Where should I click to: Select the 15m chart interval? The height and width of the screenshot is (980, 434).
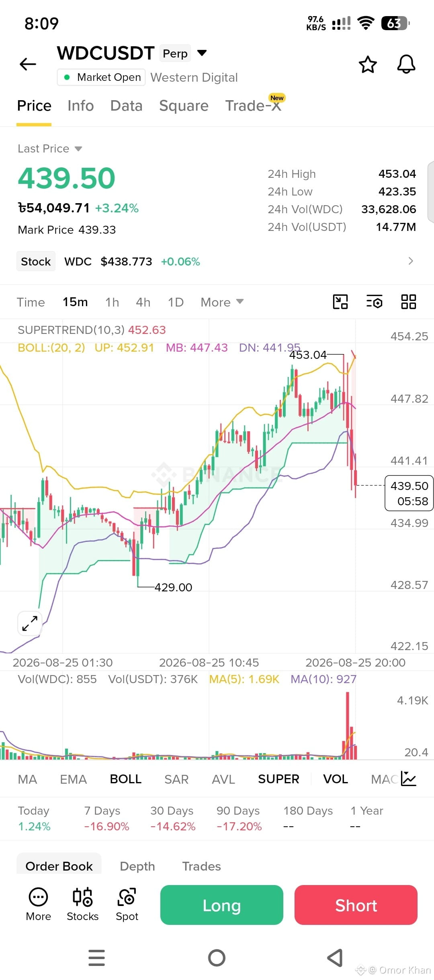point(75,302)
